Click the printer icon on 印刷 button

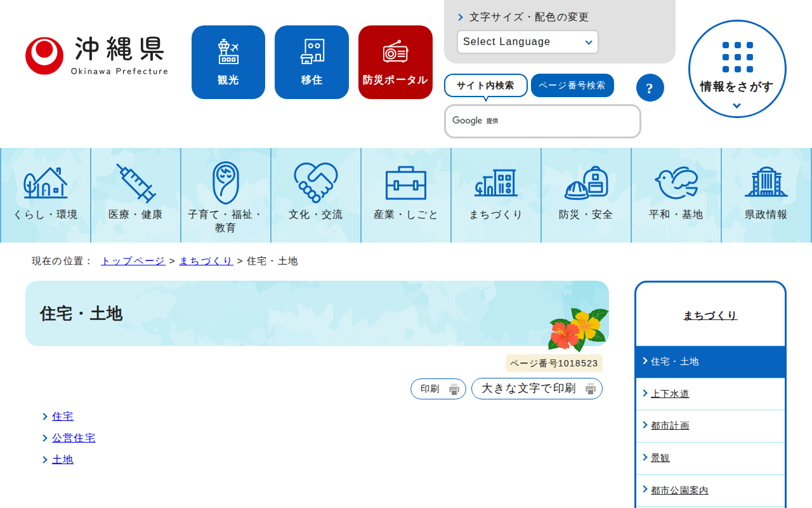tap(454, 389)
